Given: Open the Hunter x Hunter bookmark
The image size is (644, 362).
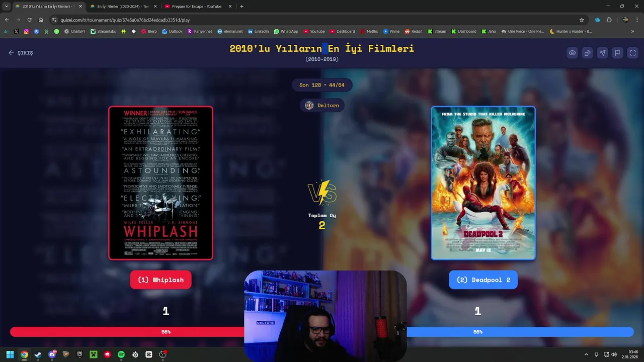Looking at the screenshot, I should point(571,31).
